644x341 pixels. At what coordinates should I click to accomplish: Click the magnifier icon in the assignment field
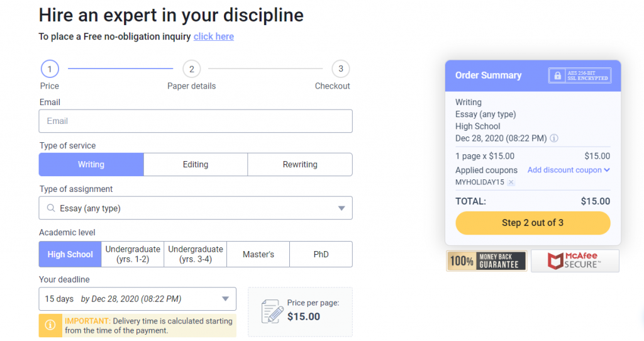[x=51, y=208]
